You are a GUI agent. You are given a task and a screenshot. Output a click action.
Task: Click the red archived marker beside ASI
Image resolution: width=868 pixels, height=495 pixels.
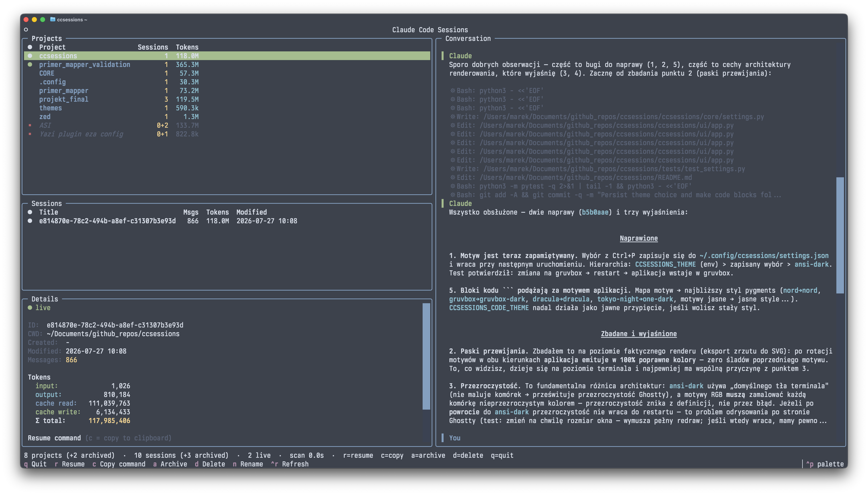(30, 125)
